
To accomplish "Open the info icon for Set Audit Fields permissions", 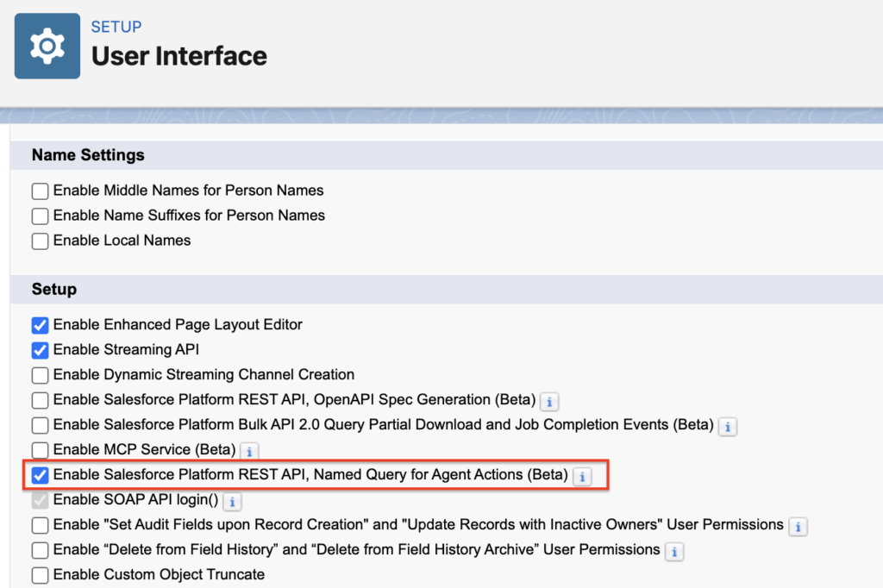I will (797, 526).
